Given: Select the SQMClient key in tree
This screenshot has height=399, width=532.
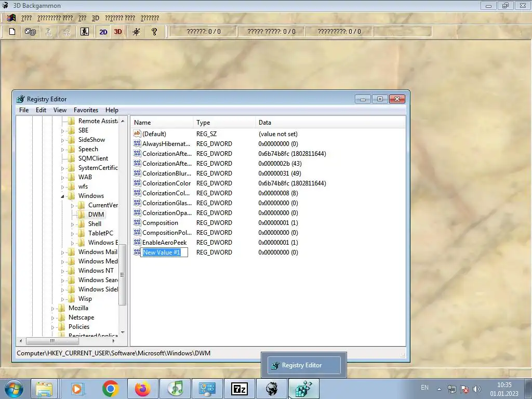Looking at the screenshot, I should (x=93, y=158).
